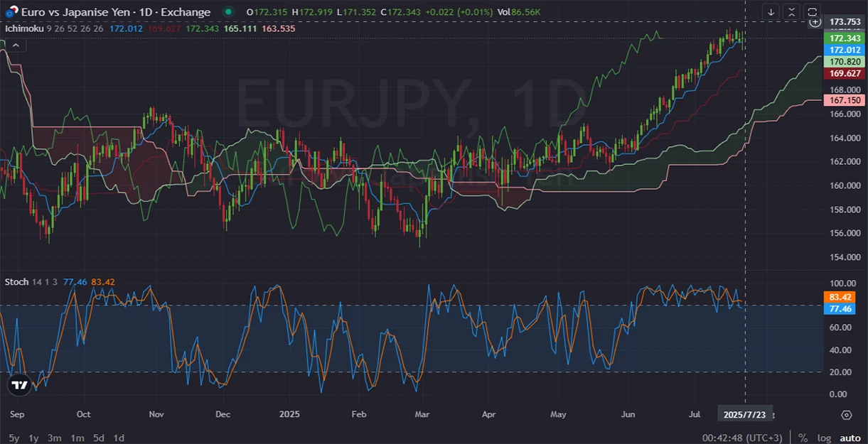
Task: Click the Ichimoku indicator legend label
Action: click(24, 28)
